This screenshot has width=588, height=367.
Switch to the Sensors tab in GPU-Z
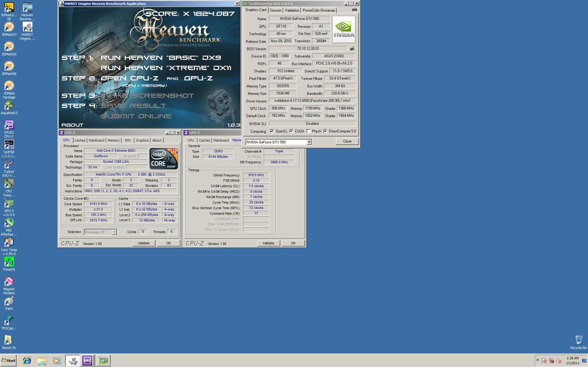[276, 10]
